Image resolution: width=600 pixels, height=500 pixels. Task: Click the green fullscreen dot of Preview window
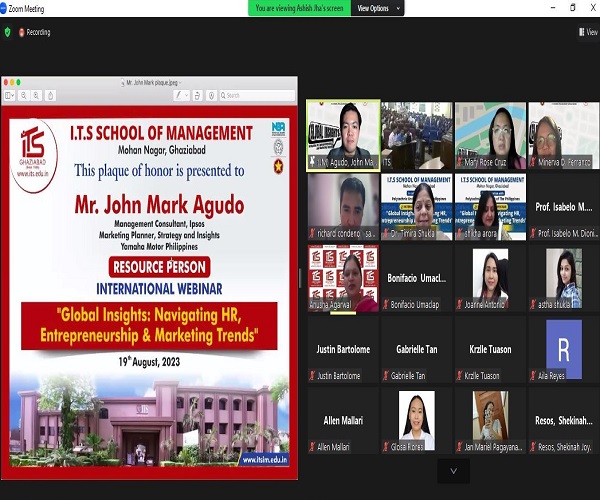[x=18, y=82]
